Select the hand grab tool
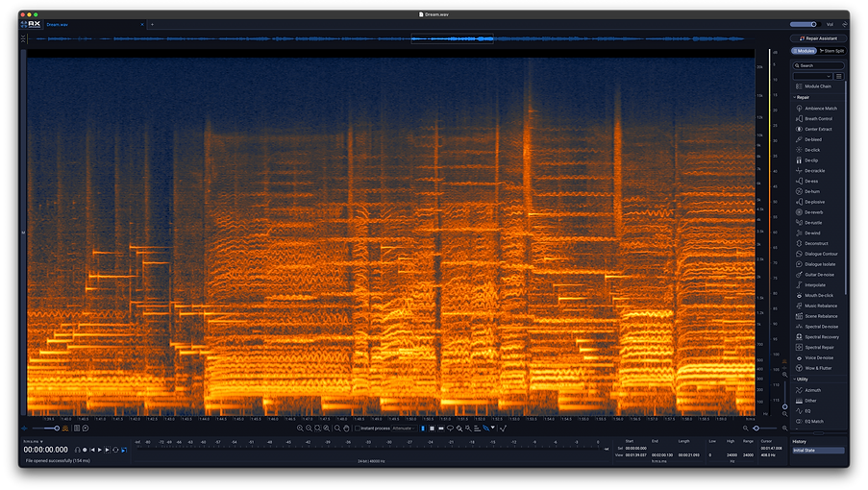Image resolution: width=868 pixels, height=490 pixels. (346, 429)
